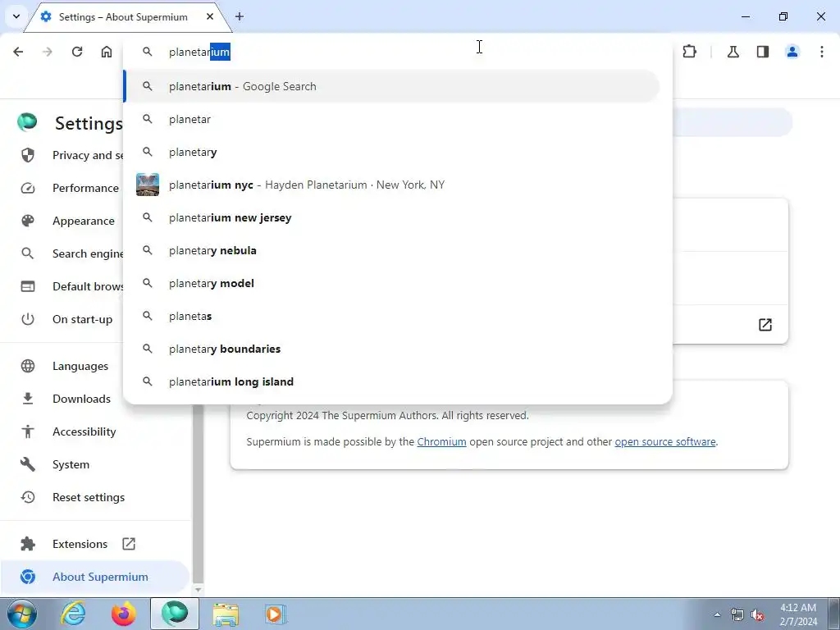This screenshot has height=630, width=840.
Task: Choose the planetary suggestion
Action: (x=391, y=152)
